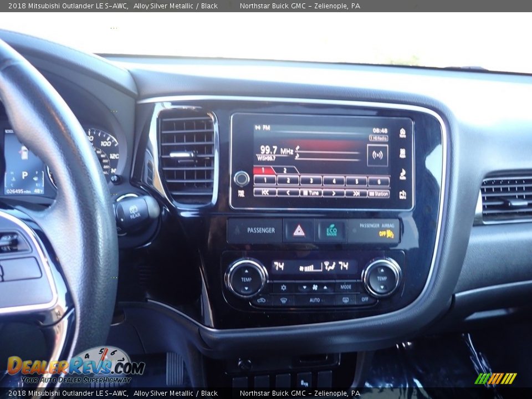Turn climate control OFF

[364, 300]
